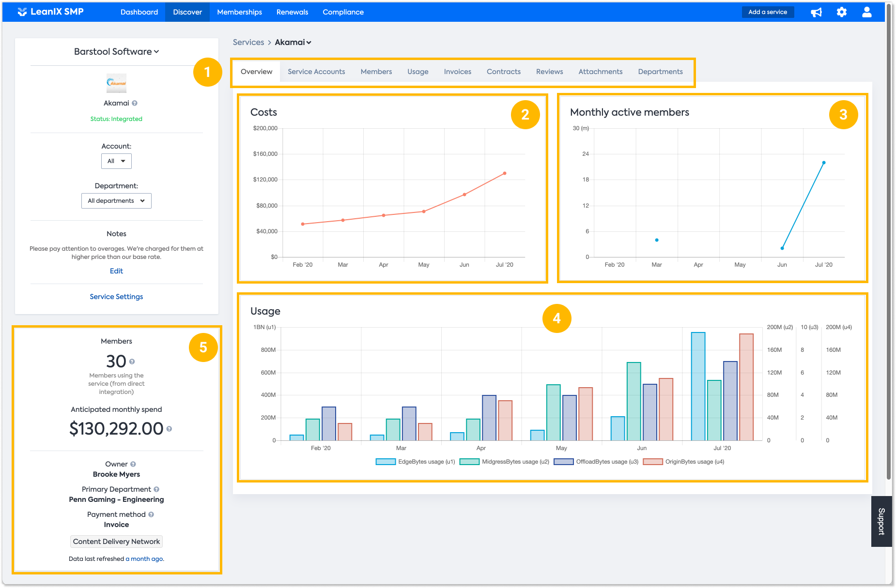Toggle EdgeBytes usage legend entry

point(416,462)
